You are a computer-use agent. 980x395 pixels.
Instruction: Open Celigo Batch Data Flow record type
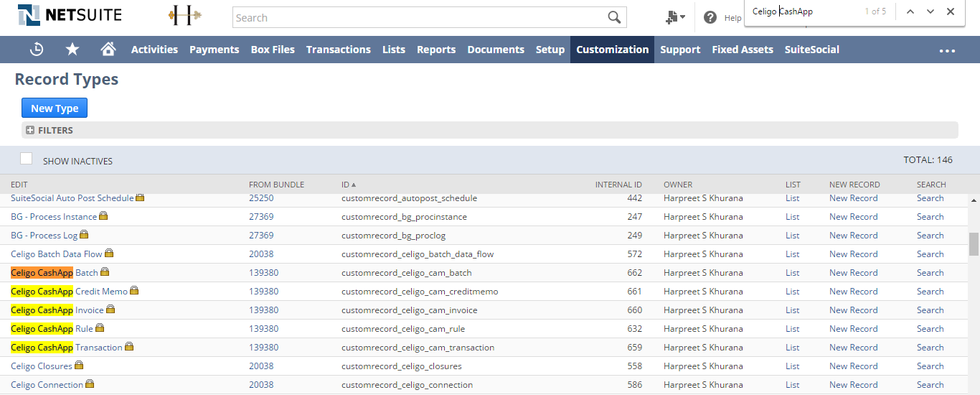pos(57,254)
